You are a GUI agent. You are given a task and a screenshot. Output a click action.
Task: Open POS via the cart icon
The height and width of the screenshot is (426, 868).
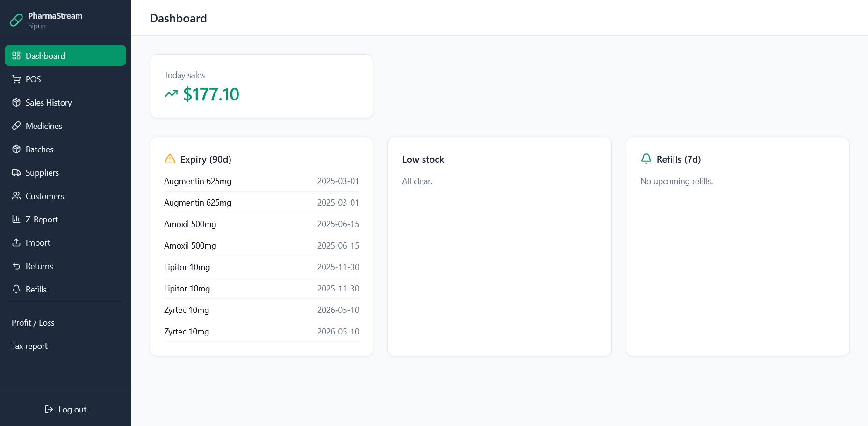tap(16, 79)
